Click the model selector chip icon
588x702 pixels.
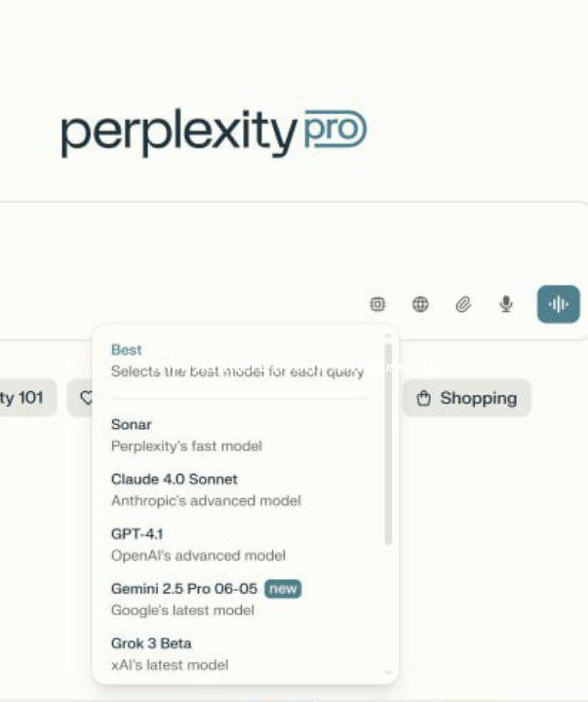coord(377,304)
